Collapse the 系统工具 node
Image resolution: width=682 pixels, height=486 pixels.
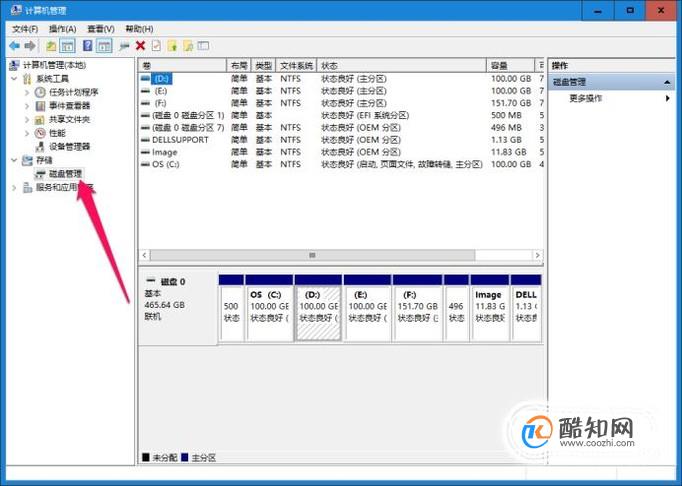point(14,79)
